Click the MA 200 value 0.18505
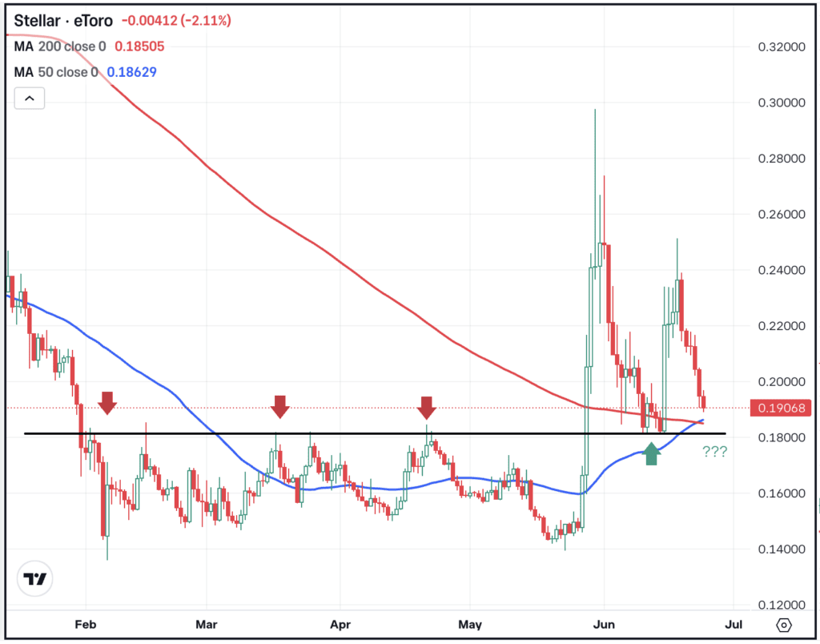Viewport: 820px width, 644px height. pos(139,46)
